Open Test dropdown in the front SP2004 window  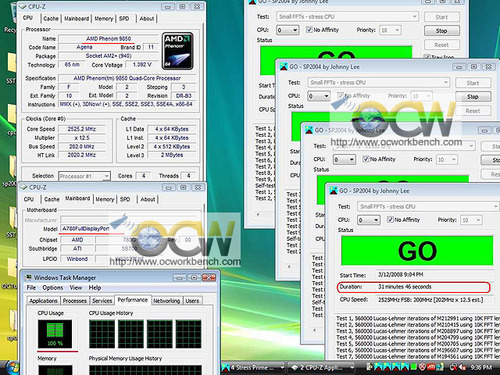[428, 207]
